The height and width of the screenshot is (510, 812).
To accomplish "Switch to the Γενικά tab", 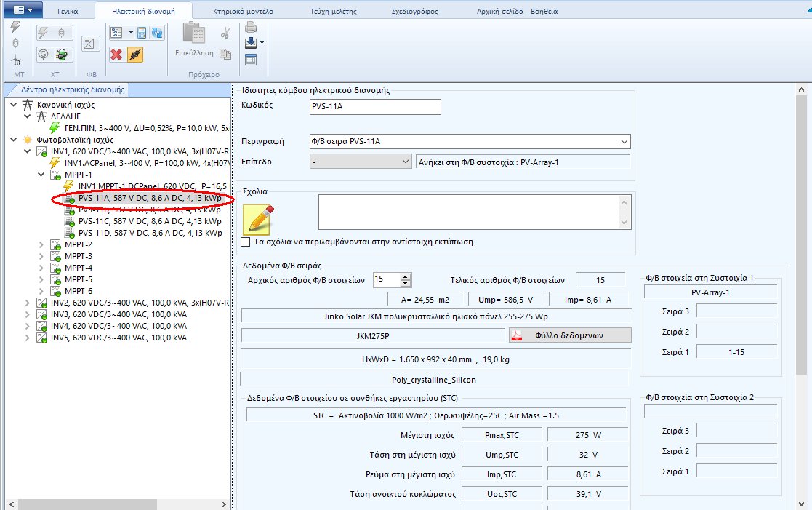I will pyautogui.click(x=67, y=10).
